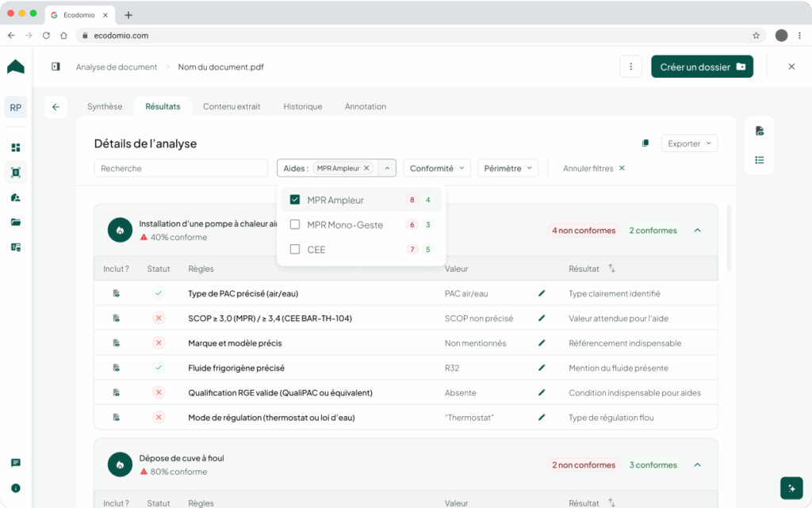Toggle inclusion for Qualification RGE valide row

(x=117, y=392)
